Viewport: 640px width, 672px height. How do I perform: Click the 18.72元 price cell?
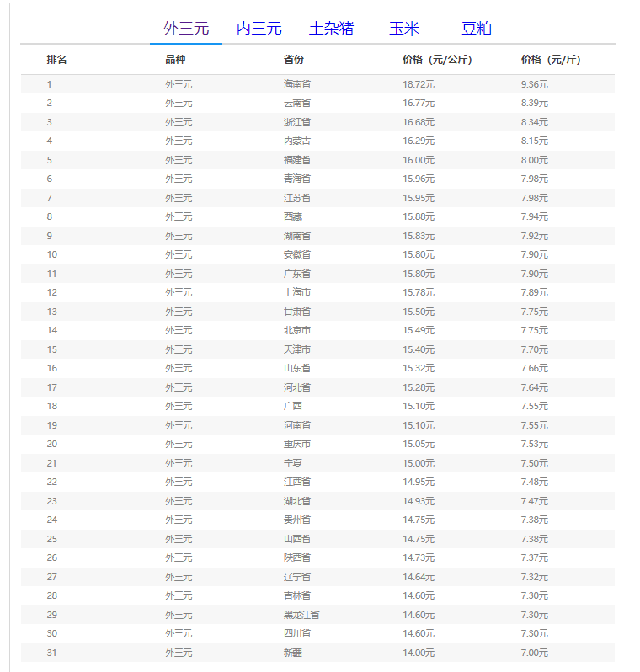tap(419, 84)
